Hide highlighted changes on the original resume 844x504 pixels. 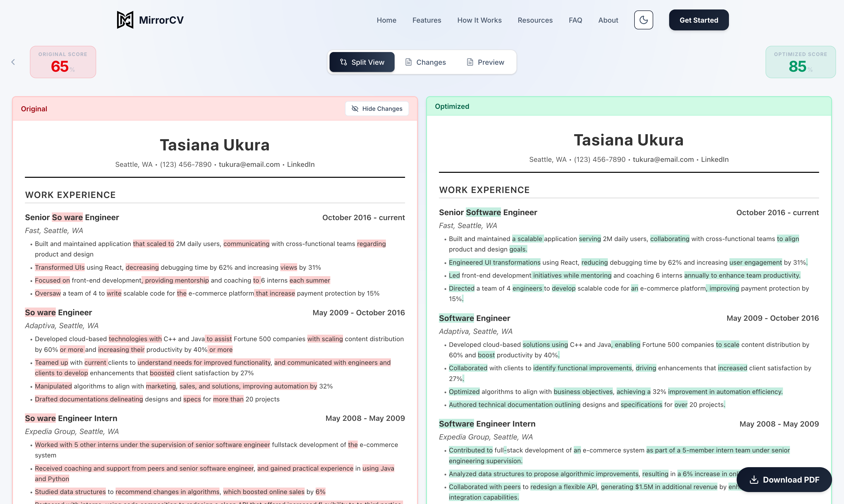coord(376,108)
